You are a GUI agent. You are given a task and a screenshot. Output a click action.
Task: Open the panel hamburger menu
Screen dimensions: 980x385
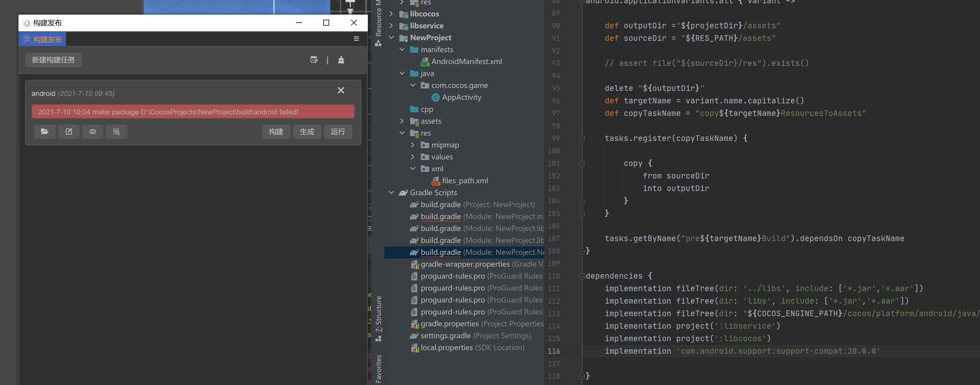click(x=356, y=39)
